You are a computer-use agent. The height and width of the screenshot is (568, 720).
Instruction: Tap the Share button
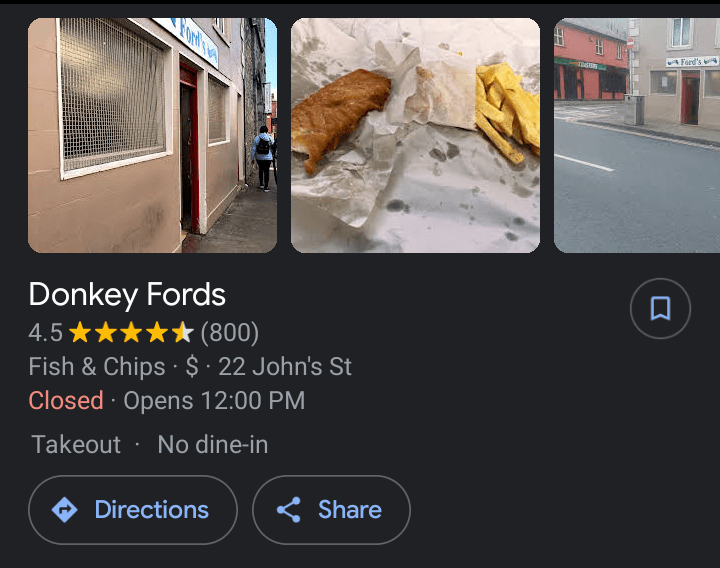(x=331, y=510)
